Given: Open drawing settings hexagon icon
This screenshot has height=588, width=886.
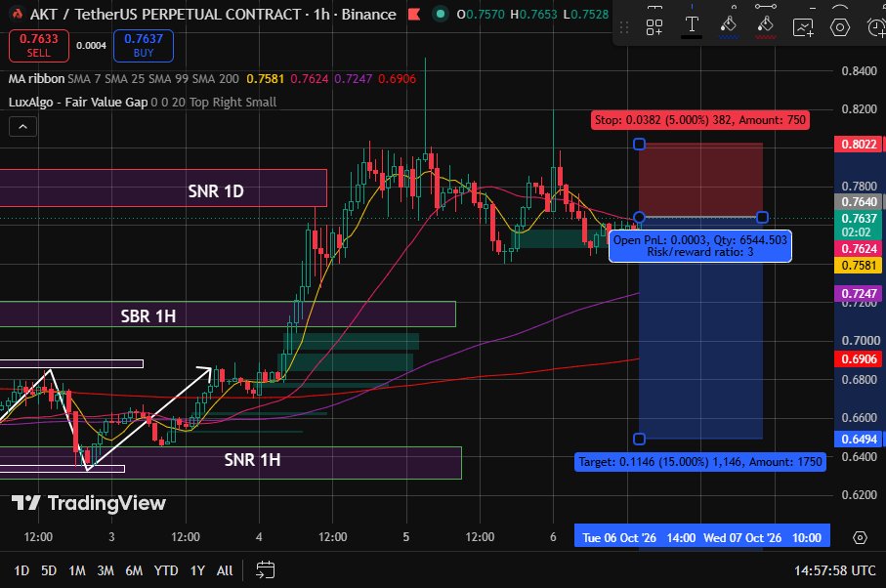Looking at the screenshot, I should click(840, 26).
